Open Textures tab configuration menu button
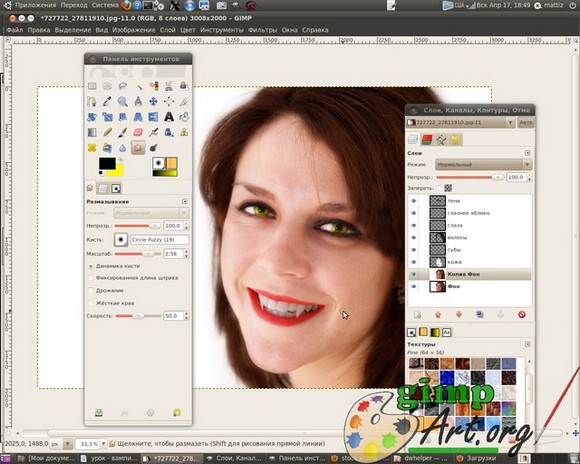Image resolution: width=580 pixels, height=464 pixels. (x=527, y=344)
